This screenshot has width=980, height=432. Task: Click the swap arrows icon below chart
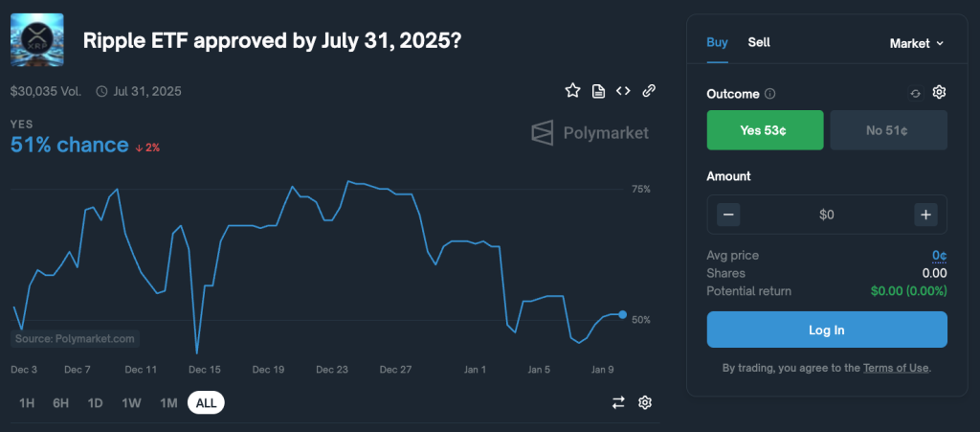point(618,402)
